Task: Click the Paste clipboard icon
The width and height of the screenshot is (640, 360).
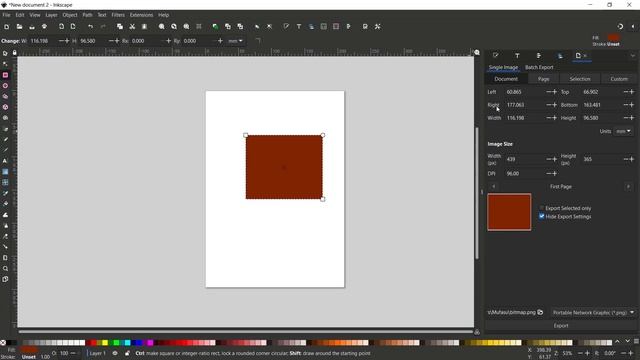Action: pyautogui.click(x=144, y=27)
